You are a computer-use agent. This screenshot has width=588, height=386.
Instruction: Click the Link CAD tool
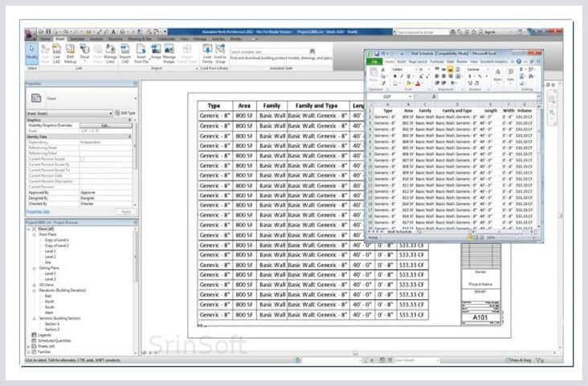coord(56,54)
